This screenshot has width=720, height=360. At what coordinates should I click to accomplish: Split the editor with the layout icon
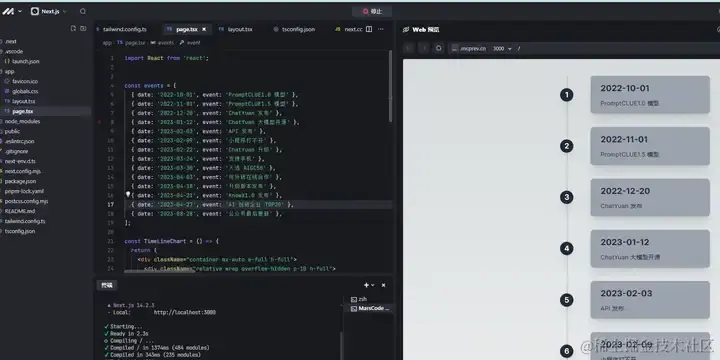(x=369, y=29)
